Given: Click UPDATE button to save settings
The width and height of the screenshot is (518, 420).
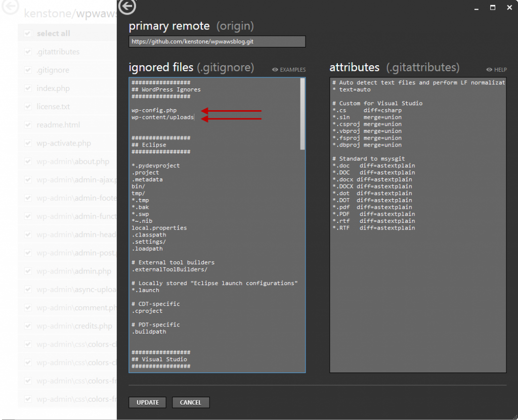Looking at the screenshot, I should click(x=148, y=402).
